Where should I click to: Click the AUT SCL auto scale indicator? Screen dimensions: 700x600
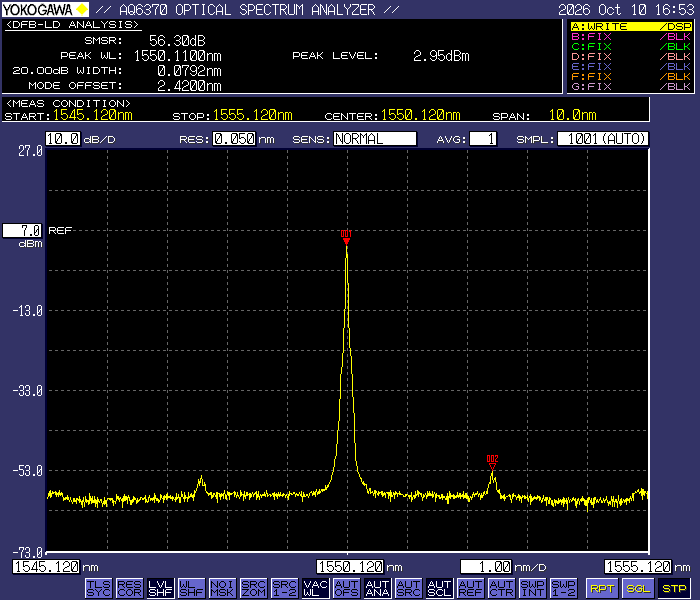click(439, 588)
